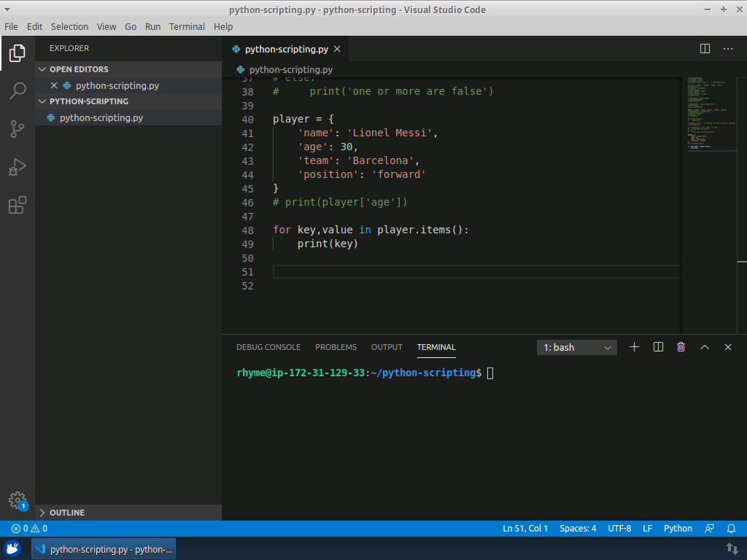
Task: Select python-scripting.py in Python-Scripting folder
Action: click(x=101, y=117)
